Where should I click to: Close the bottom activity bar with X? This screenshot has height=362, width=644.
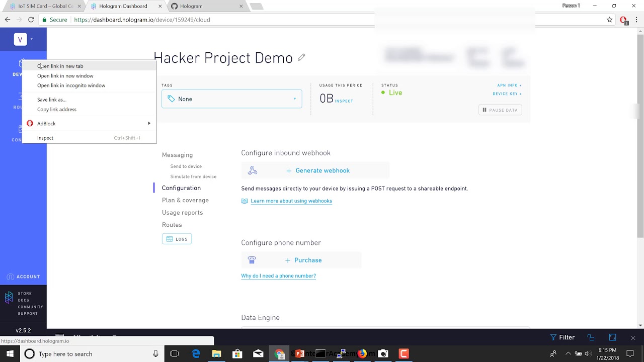pos(633,338)
